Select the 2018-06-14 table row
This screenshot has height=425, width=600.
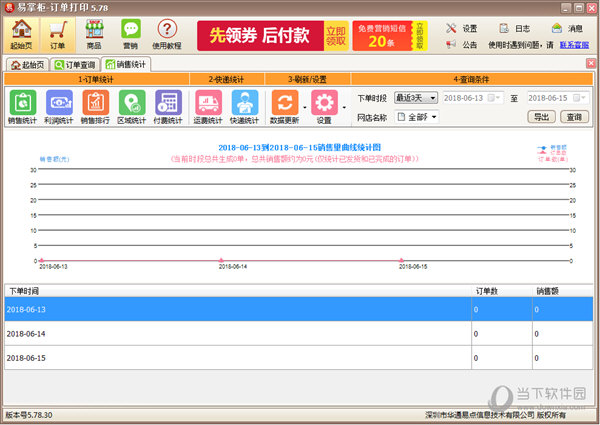[298, 334]
